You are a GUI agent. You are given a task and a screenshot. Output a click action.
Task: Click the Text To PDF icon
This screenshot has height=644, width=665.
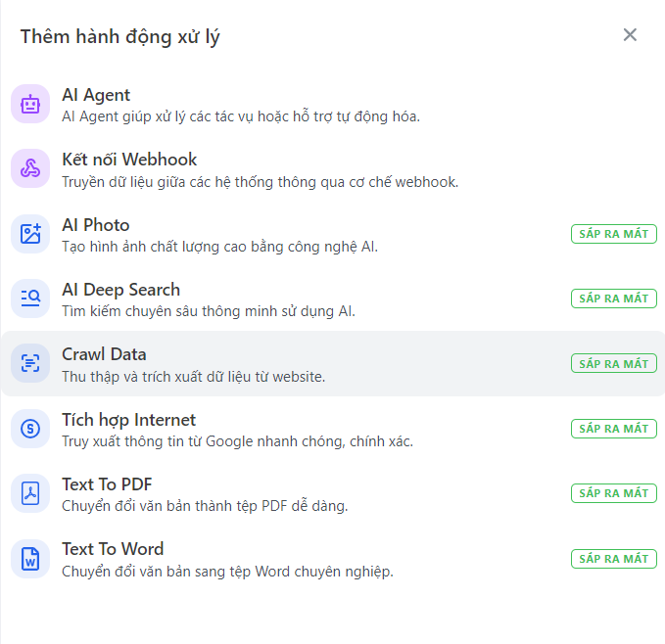(x=30, y=493)
